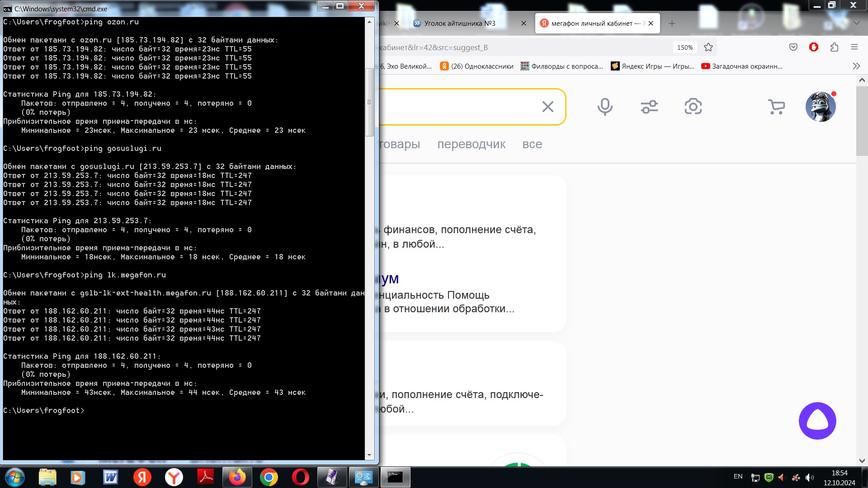Click the 150% zoom level indicator
This screenshot has width=868, height=488.
click(x=685, y=47)
